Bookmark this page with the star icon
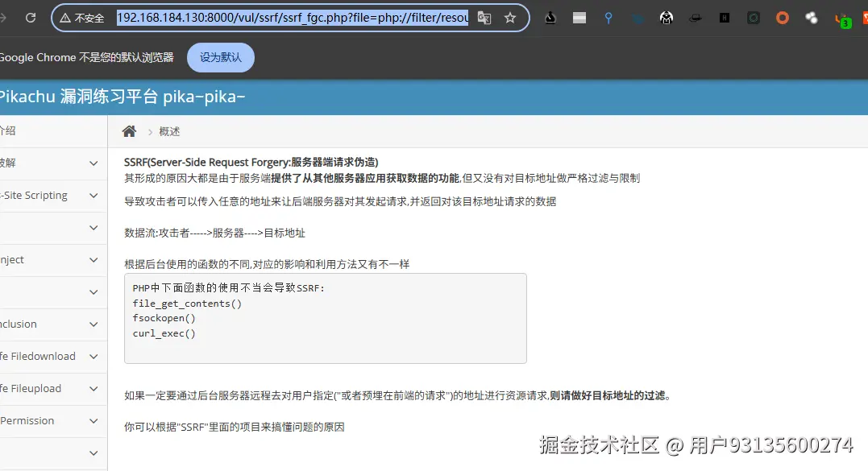The image size is (868, 471). (x=510, y=18)
